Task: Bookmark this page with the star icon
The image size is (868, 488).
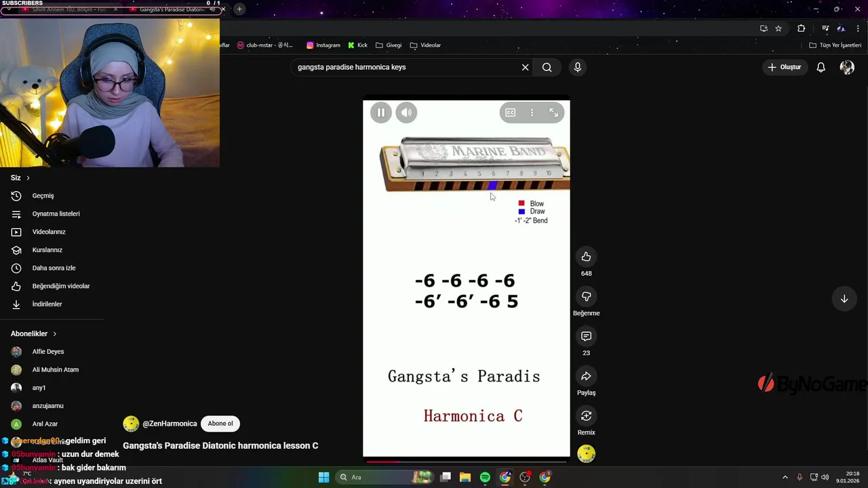Action: click(778, 28)
